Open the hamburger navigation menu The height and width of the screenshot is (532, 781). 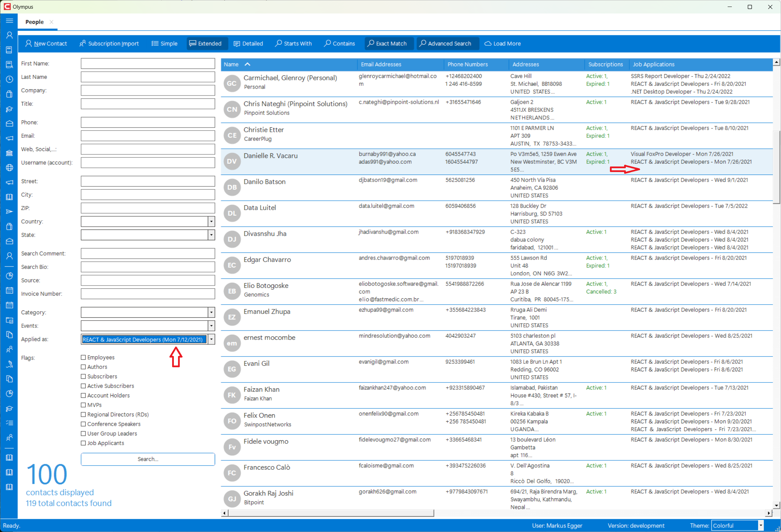pyautogui.click(x=9, y=21)
